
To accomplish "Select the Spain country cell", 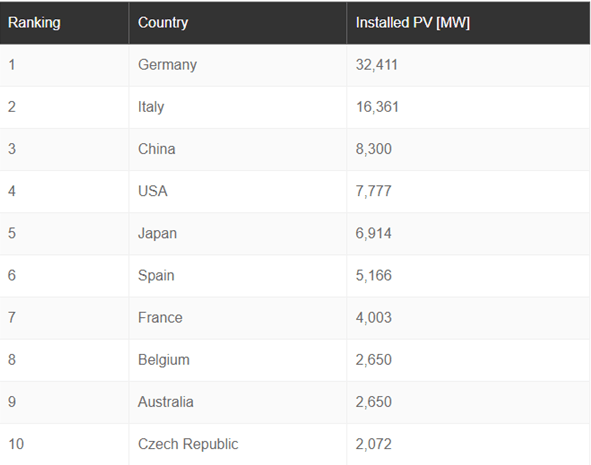I will tap(237, 276).
